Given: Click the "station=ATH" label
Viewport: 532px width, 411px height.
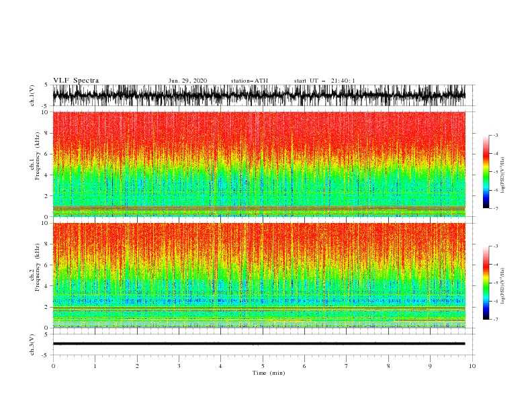Looking at the screenshot, I should (249, 81).
